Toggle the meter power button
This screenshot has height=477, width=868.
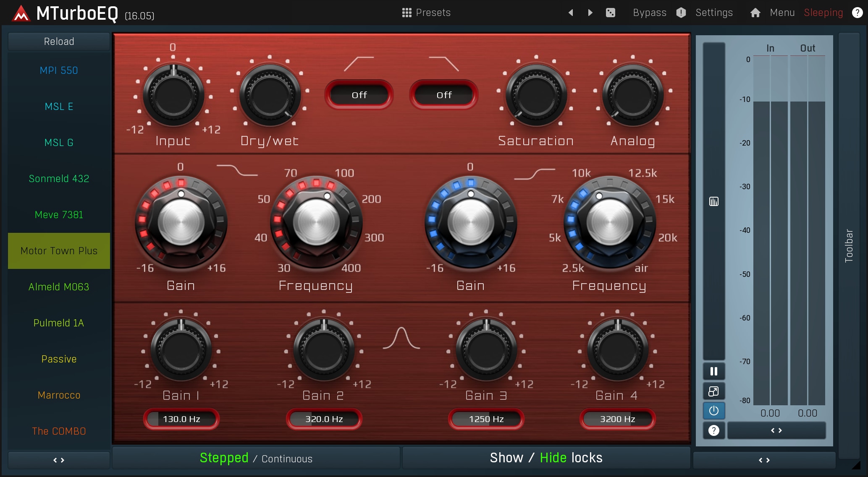pos(714,410)
